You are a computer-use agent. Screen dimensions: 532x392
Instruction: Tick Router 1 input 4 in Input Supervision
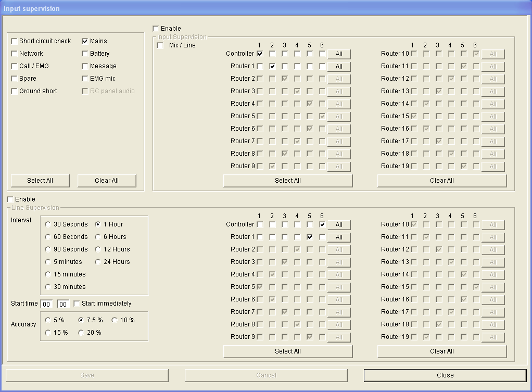click(x=297, y=66)
